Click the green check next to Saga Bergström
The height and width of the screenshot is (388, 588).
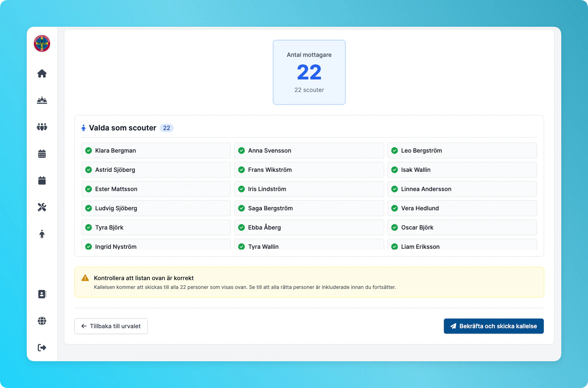click(241, 208)
